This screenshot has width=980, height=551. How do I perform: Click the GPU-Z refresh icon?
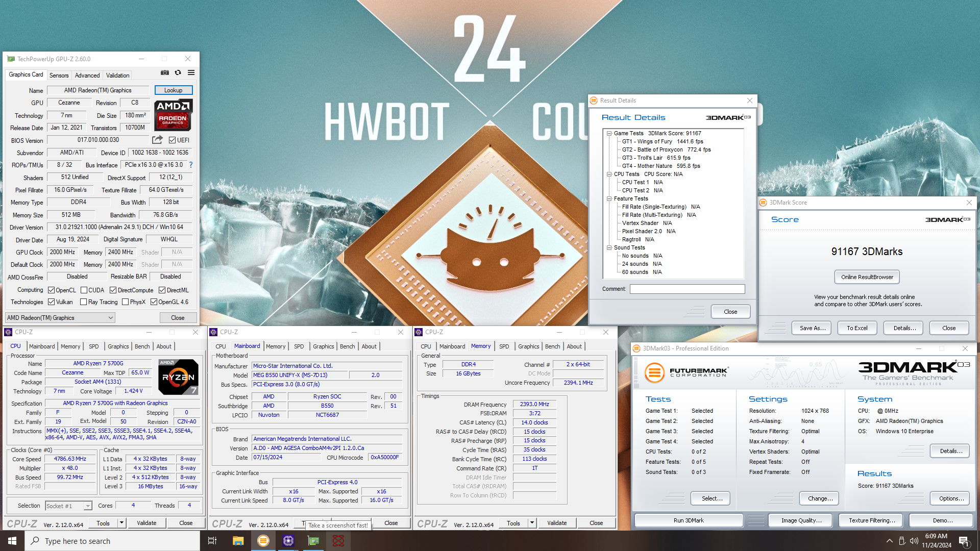tap(178, 73)
